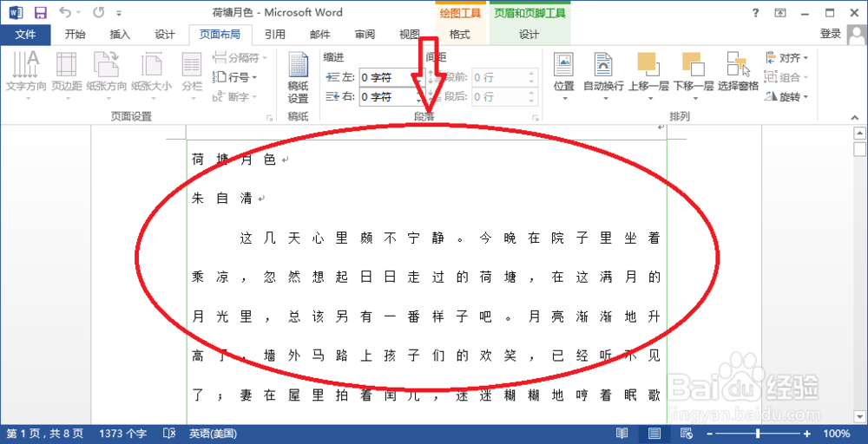
Task: Click the user account avatar icon
Action: coord(857,35)
